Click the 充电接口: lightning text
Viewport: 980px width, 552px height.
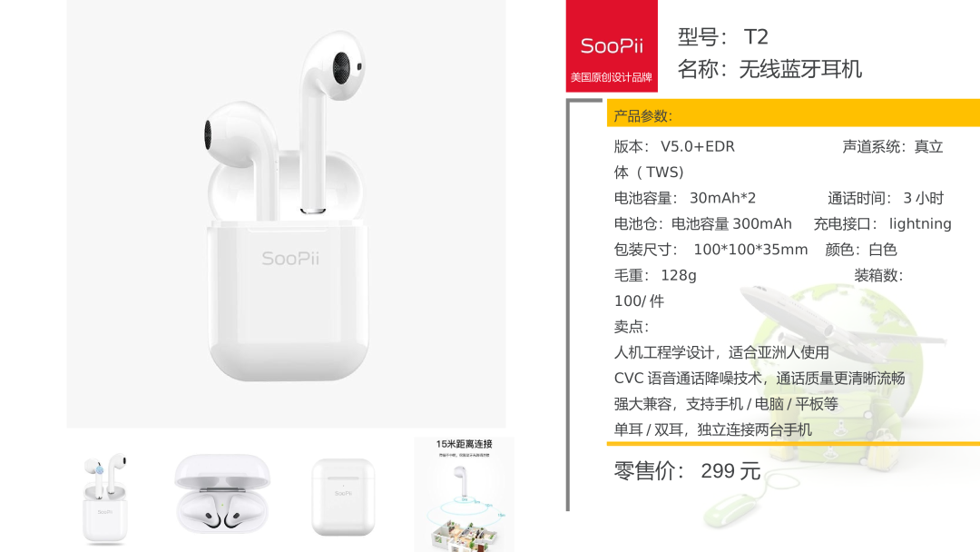tap(883, 224)
